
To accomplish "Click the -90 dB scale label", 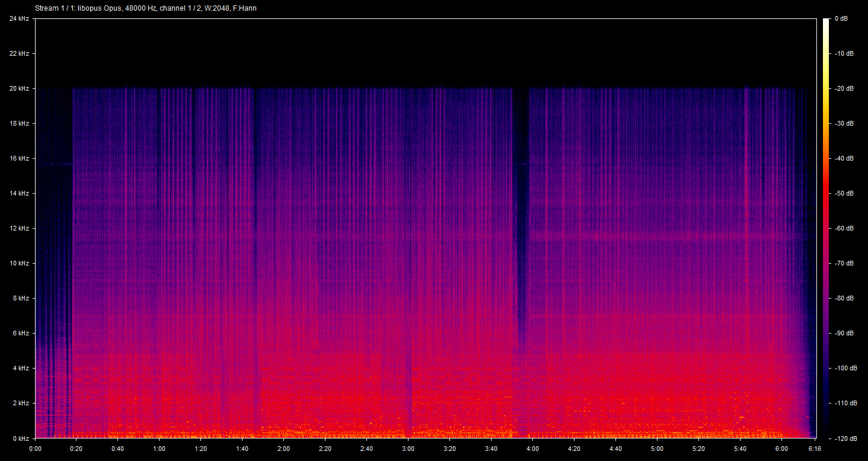I will (844, 333).
